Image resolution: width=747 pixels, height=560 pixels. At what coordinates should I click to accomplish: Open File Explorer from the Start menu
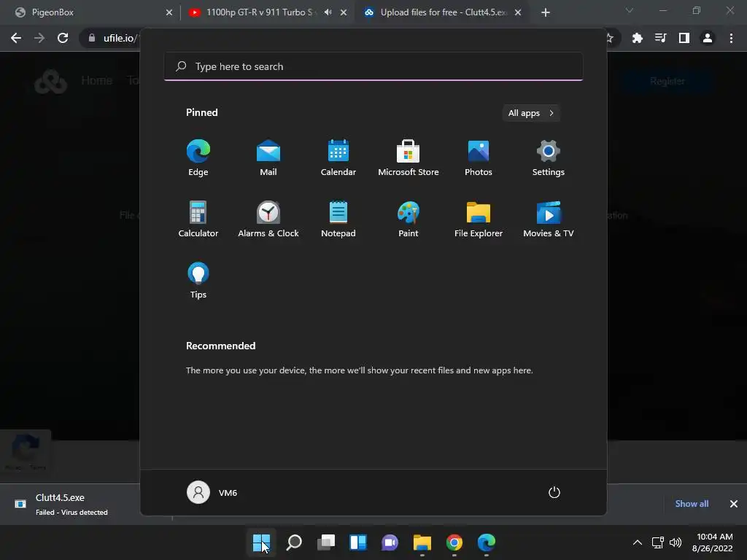pos(479,219)
